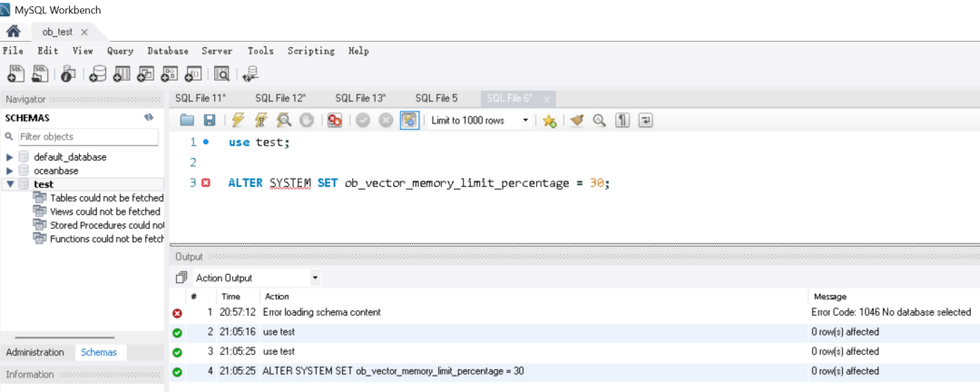Open a script file in this editor
Image resolution: width=980 pixels, height=392 pixels.
(187, 121)
